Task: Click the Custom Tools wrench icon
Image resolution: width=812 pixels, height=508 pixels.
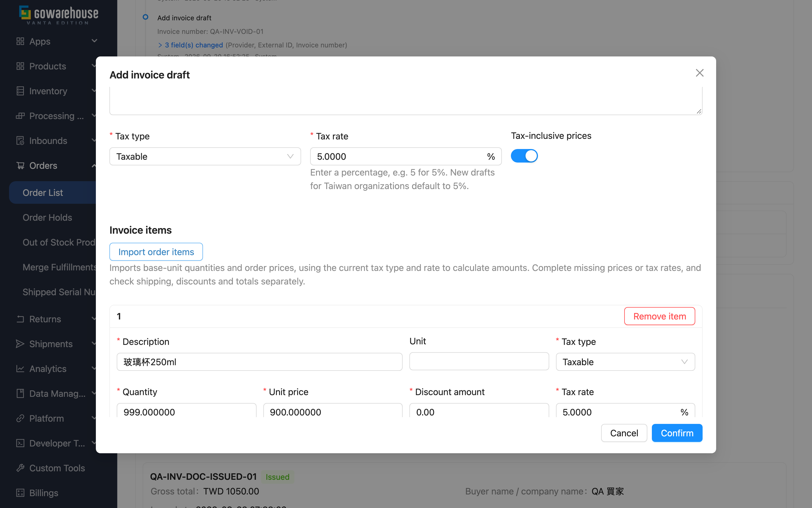Action: click(x=20, y=468)
